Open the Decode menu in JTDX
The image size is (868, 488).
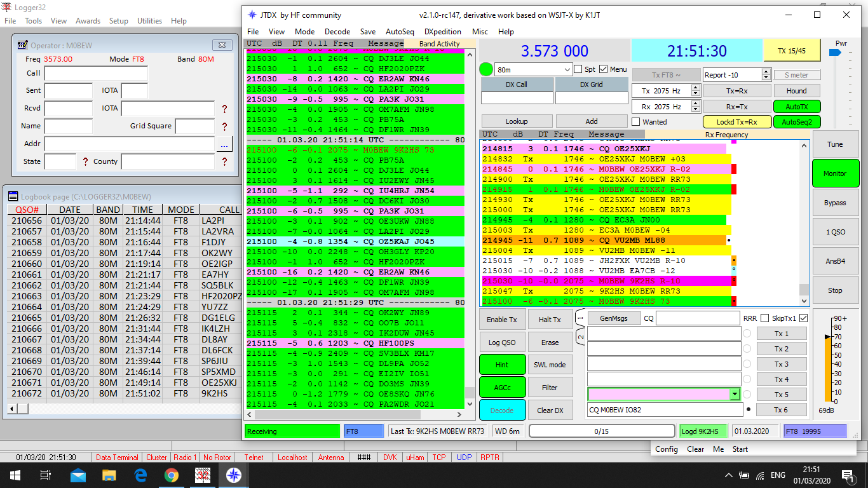(x=337, y=32)
